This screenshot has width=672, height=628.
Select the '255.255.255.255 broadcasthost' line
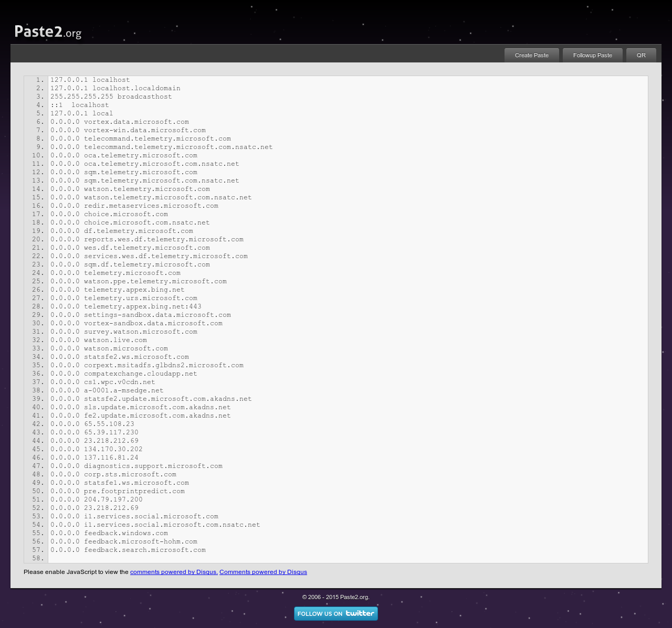111,97
